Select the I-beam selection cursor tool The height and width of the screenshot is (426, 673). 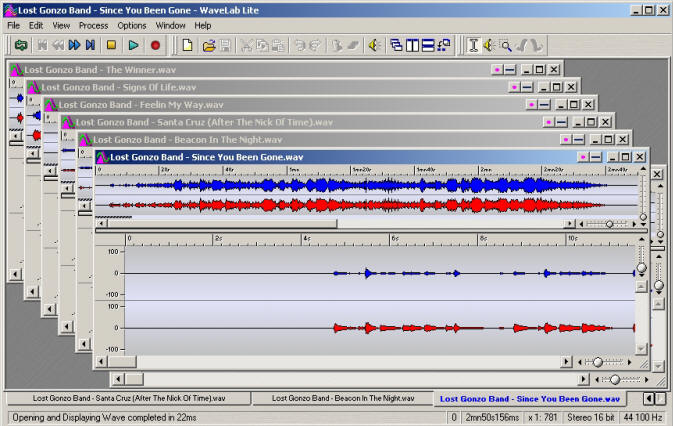(x=473, y=45)
